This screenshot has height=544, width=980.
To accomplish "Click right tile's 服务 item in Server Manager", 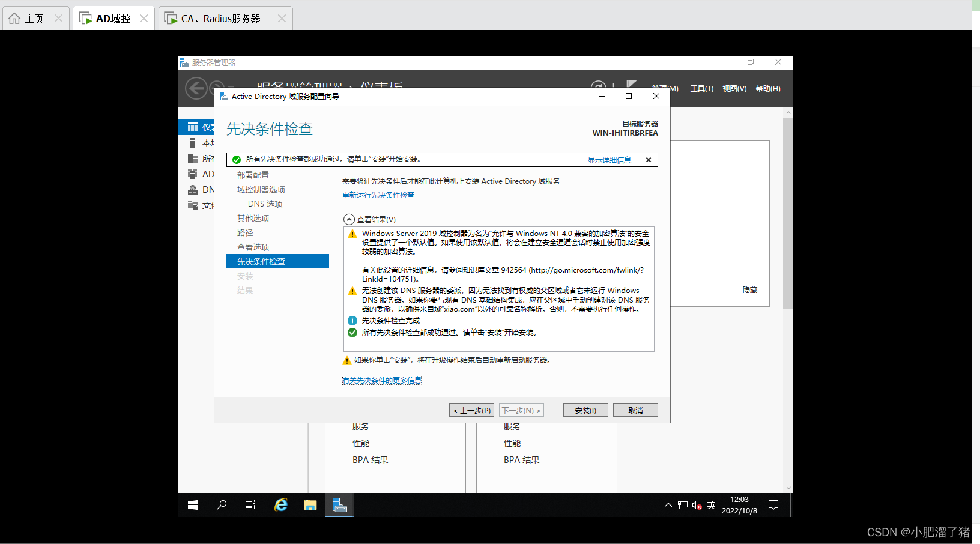I will coord(512,426).
